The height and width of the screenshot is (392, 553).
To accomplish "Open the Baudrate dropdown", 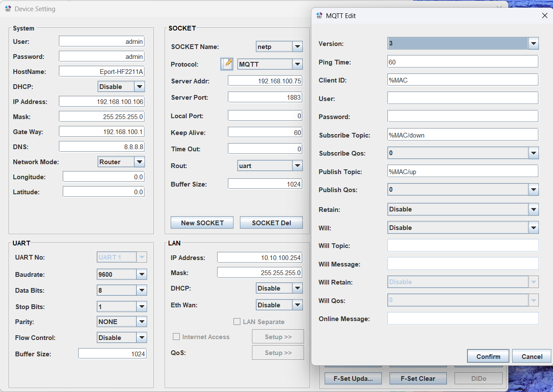I will [x=141, y=274].
